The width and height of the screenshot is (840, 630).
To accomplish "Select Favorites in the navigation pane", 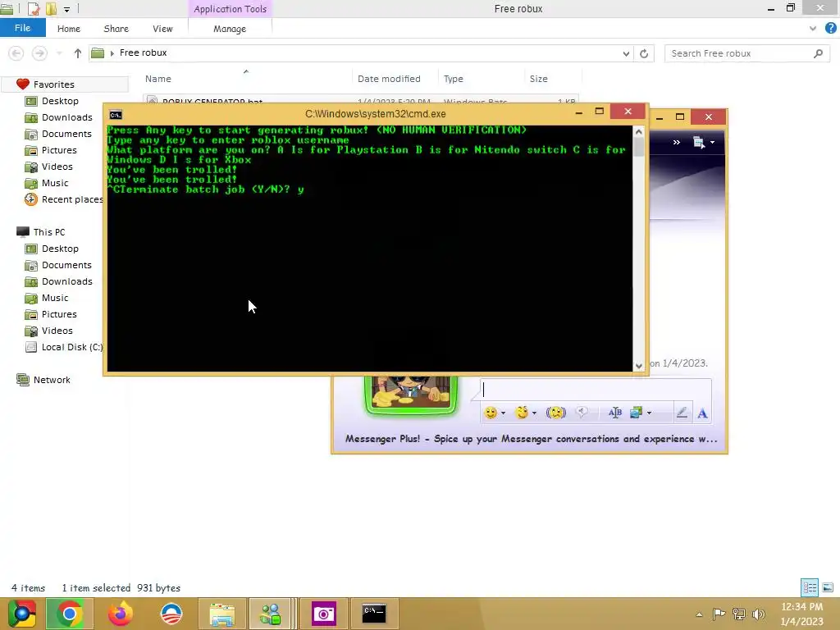I will tap(53, 84).
